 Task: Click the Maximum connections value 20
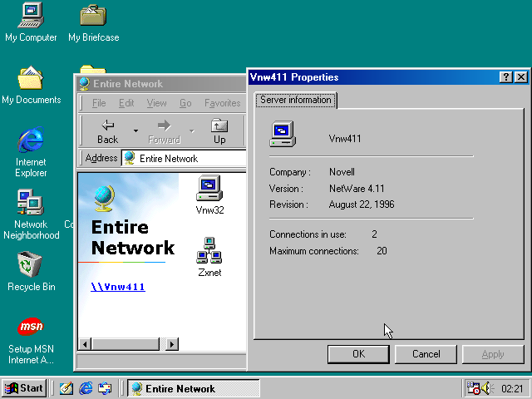382,251
